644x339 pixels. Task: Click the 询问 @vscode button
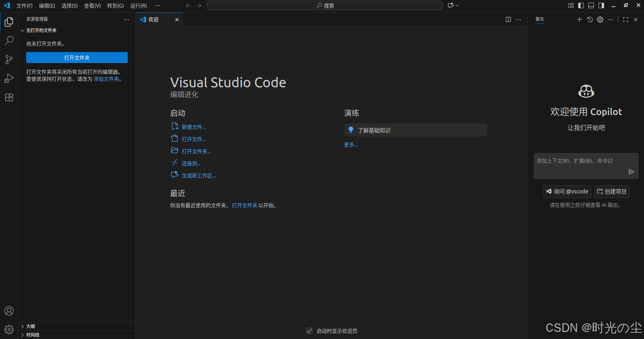567,191
